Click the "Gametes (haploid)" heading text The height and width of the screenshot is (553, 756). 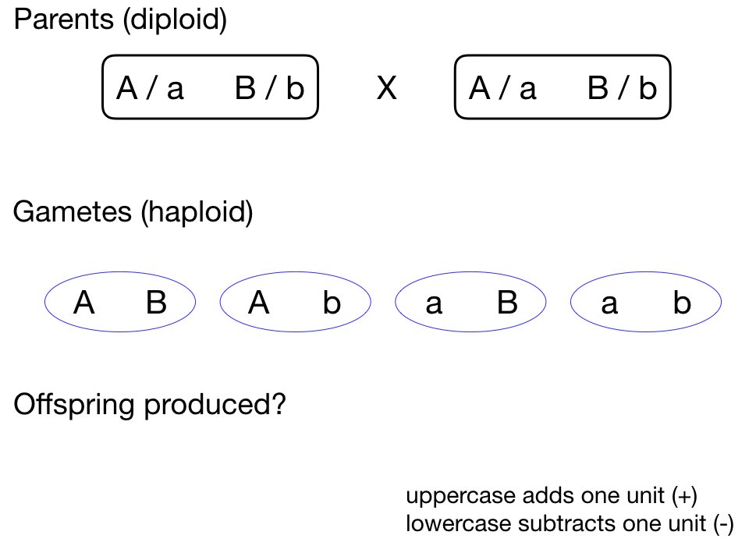(133, 212)
